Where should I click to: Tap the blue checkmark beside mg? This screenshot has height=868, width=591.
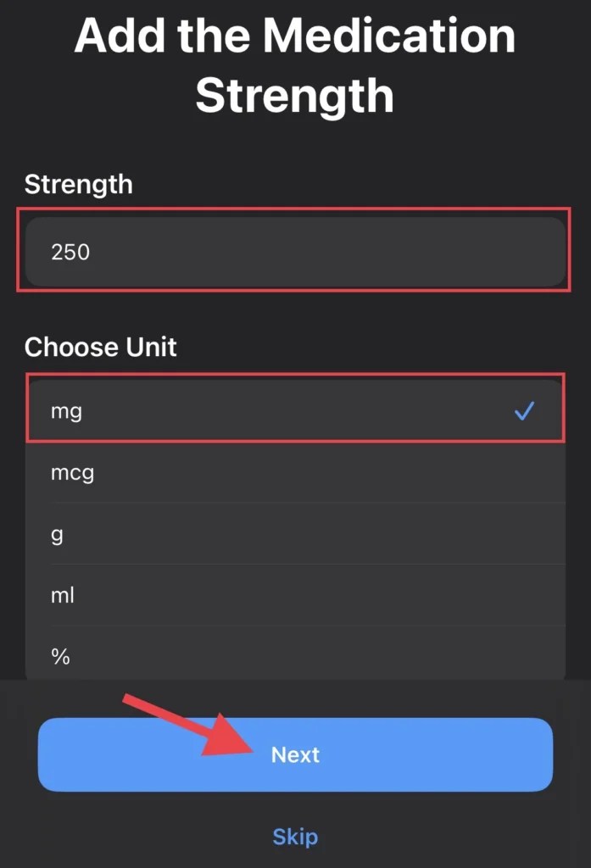tap(525, 410)
